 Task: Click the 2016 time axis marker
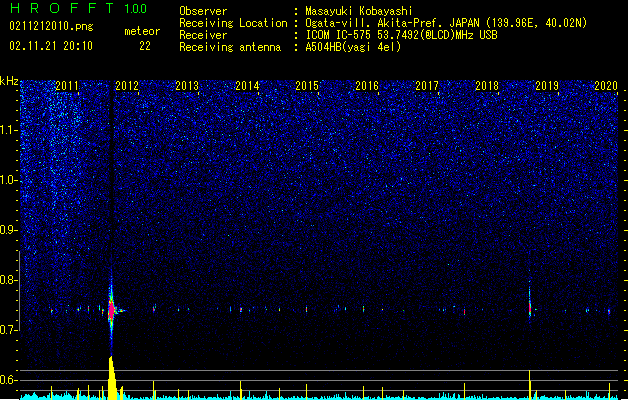point(367,86)
